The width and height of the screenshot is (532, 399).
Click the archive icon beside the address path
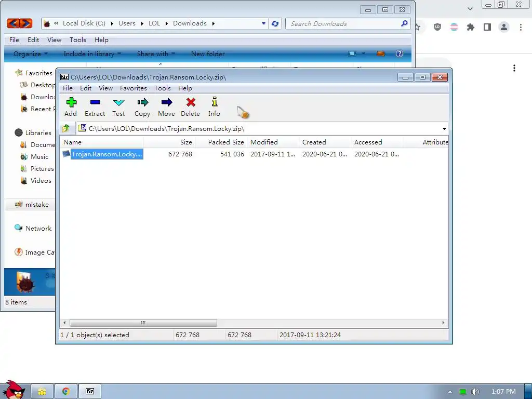(x=82, y=128)
